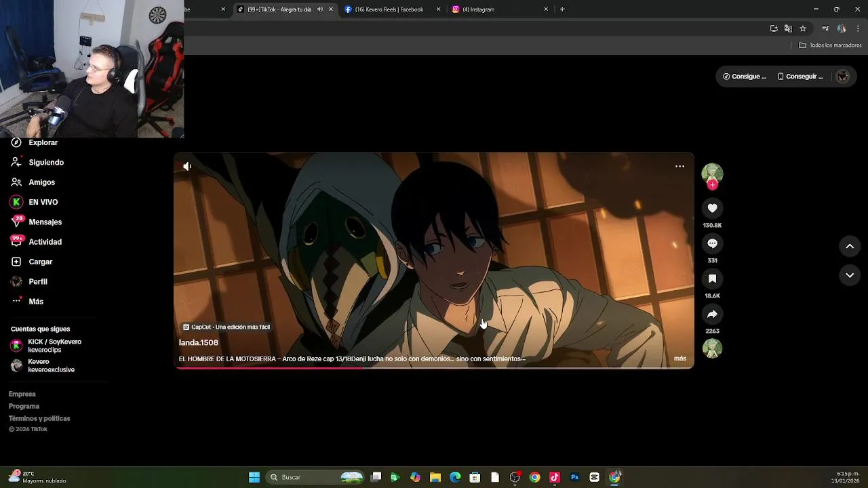The width and height of the screenshot is (868, 488).
Task: Open CapCut from the taskbar
Action: 594,477
